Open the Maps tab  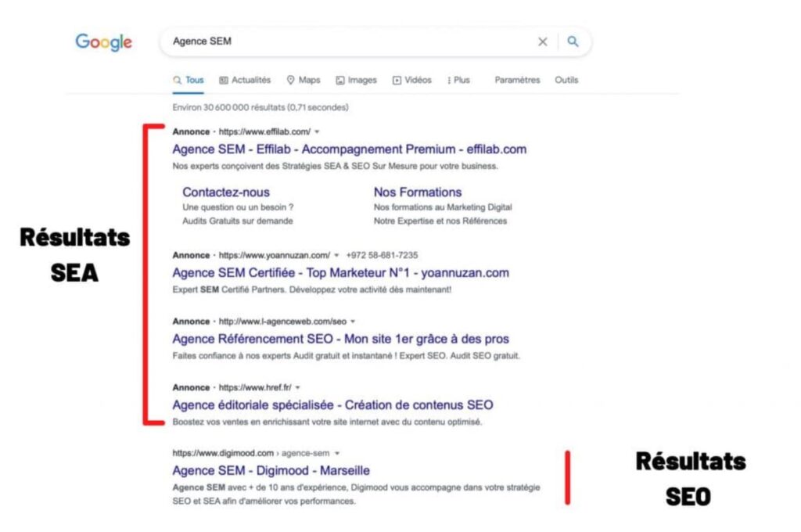(304, 81)
